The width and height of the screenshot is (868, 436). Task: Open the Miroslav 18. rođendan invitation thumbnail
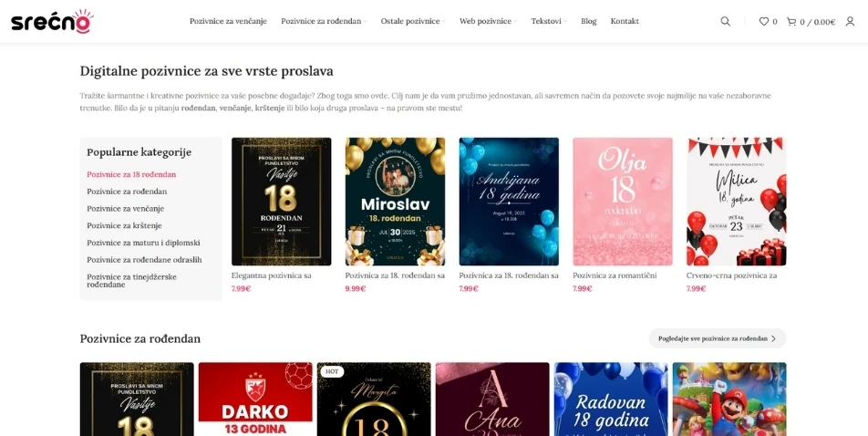396,202
